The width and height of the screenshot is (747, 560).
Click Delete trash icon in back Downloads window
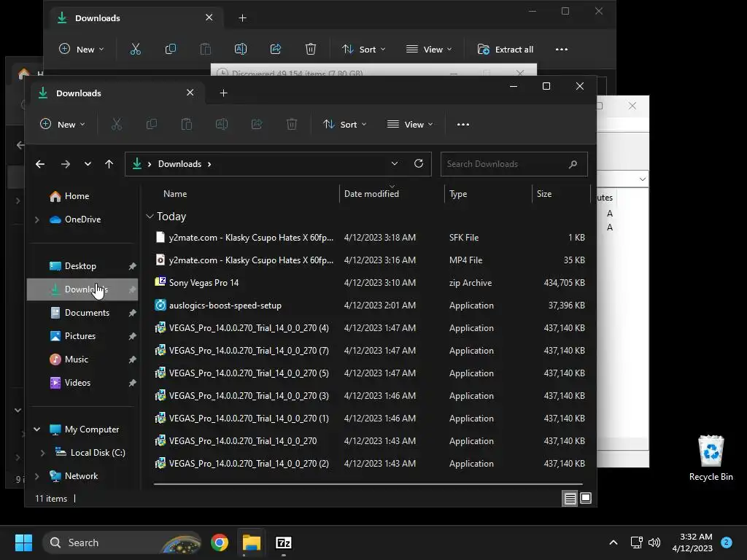311,49
